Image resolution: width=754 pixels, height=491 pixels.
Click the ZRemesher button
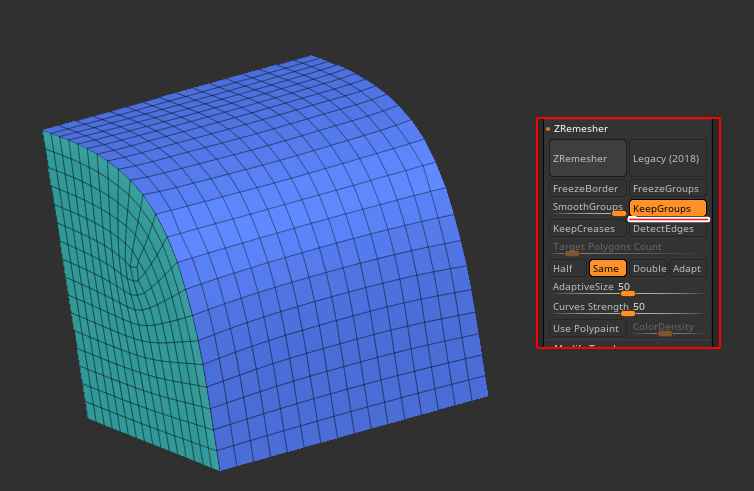(x=587, y=158)
